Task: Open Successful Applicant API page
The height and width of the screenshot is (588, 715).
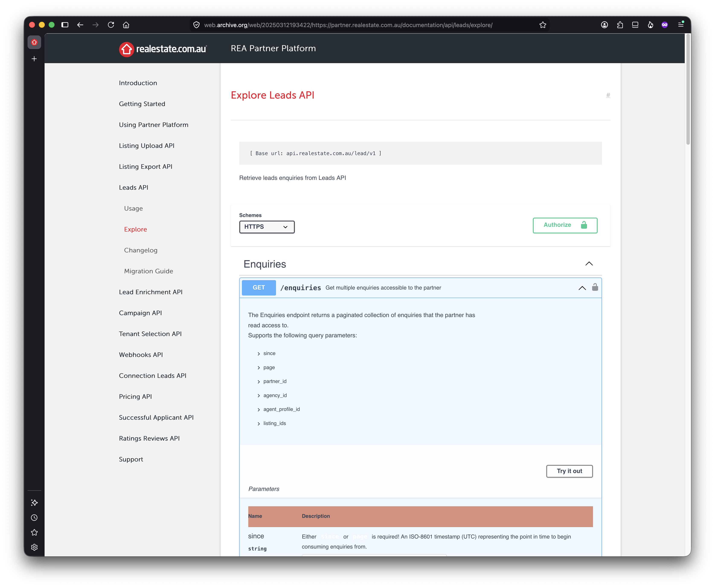Action: (x=156, y=418)
